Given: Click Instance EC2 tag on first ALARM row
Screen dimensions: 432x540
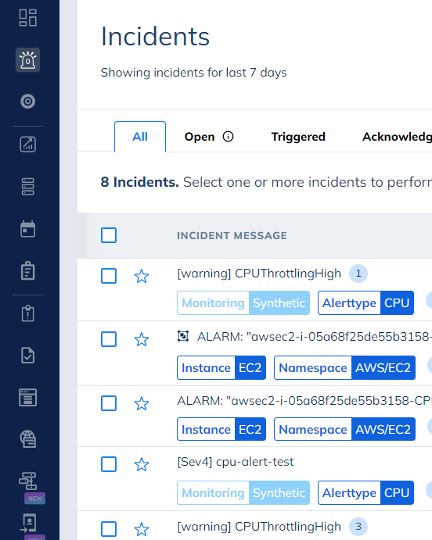Looking at the screenshot, I should tap(222, 368).
